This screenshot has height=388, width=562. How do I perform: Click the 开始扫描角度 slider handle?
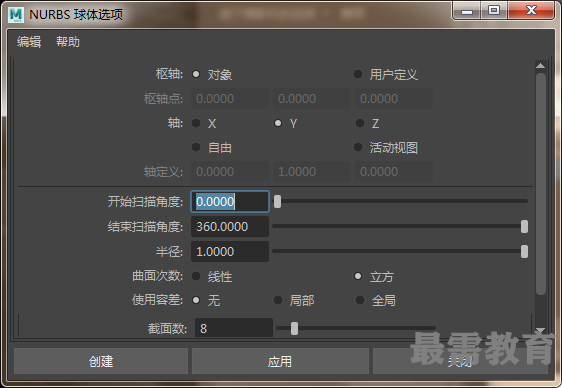tap(277, 201)
